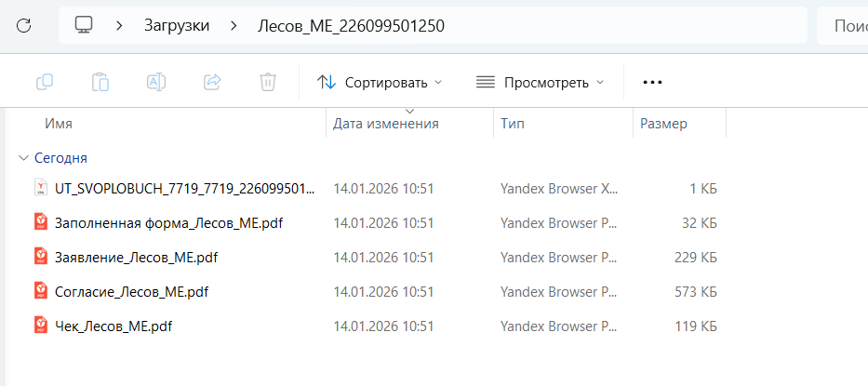Click PDF icon of Чек_Лесов_МЕ.pdf
Image resolution: width=868 pixels, height=386 pixels.
pos(41,326)
